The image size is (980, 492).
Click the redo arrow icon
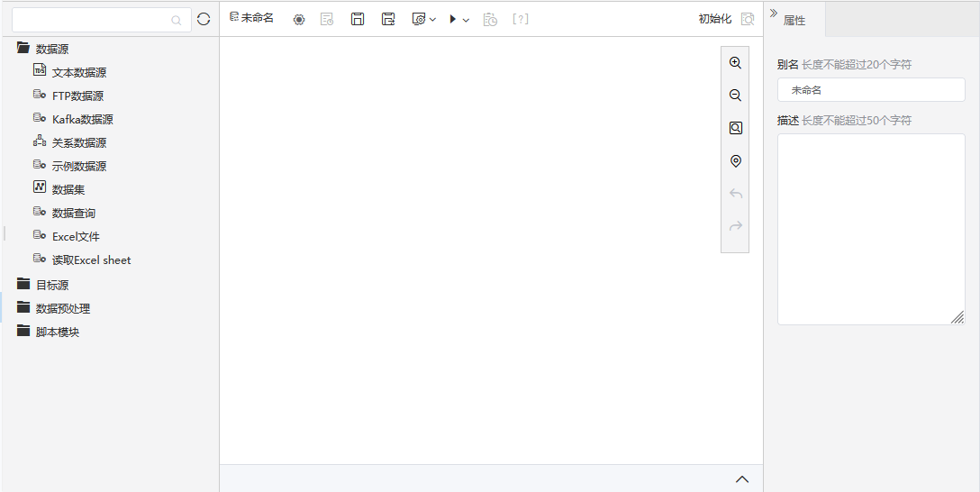click(736, 225)
